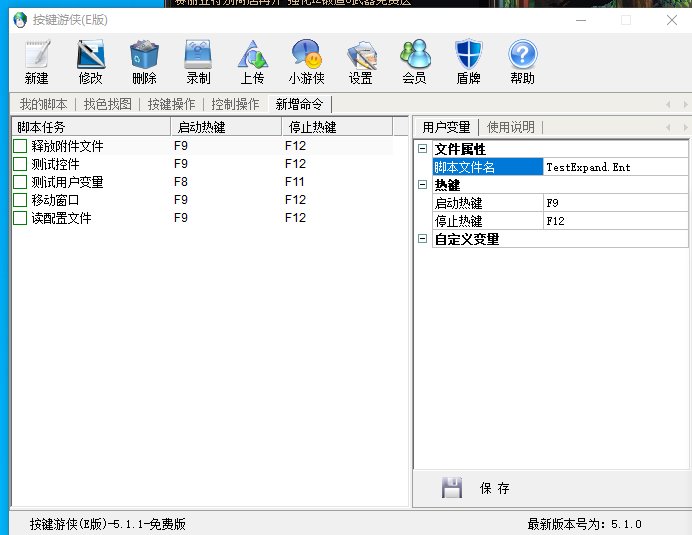Click the 按键游侠 app icon in the title bar

tap(20, 20)
